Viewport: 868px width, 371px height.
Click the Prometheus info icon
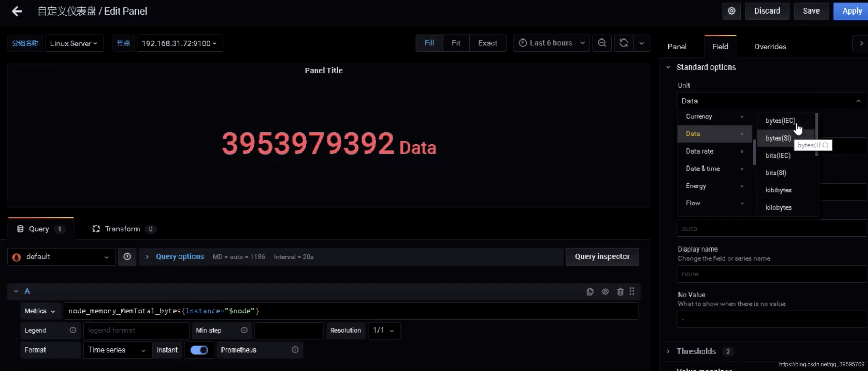point(295,350)
